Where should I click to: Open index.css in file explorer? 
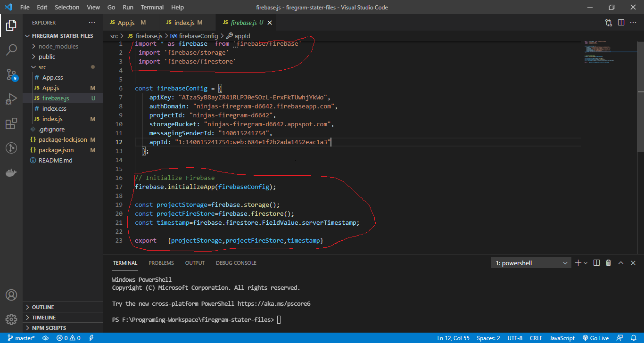(x=63, y=108)
